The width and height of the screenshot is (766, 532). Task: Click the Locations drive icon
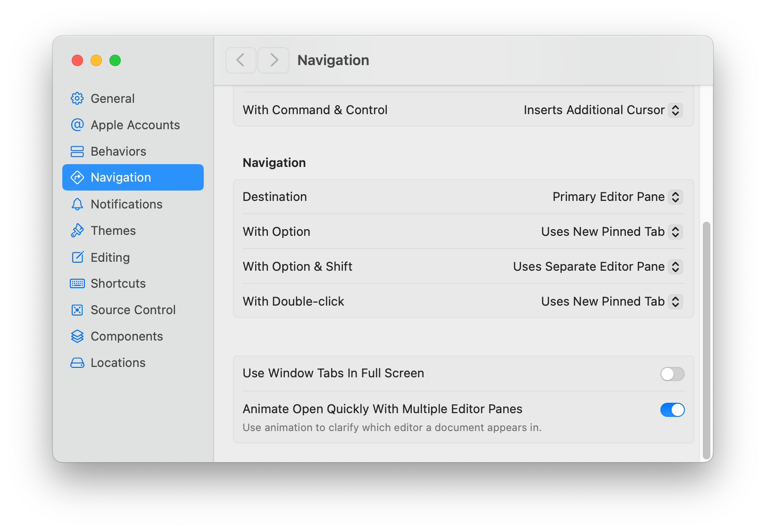77,363
